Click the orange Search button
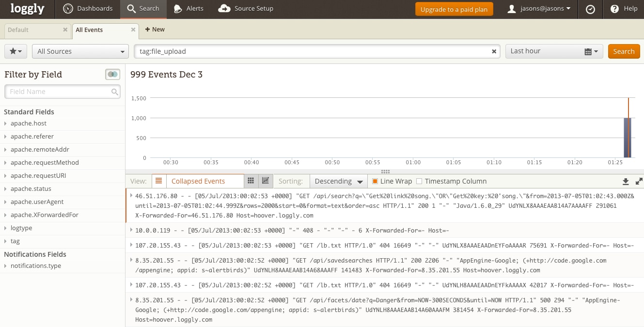644x327 pixels. coord(624,51)
